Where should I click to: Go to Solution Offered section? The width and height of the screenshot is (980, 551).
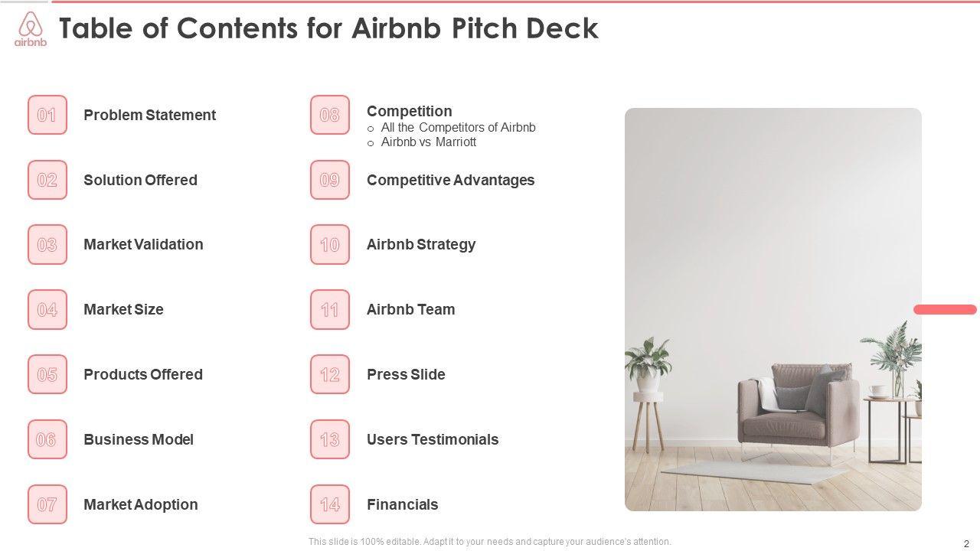[140, 180]
